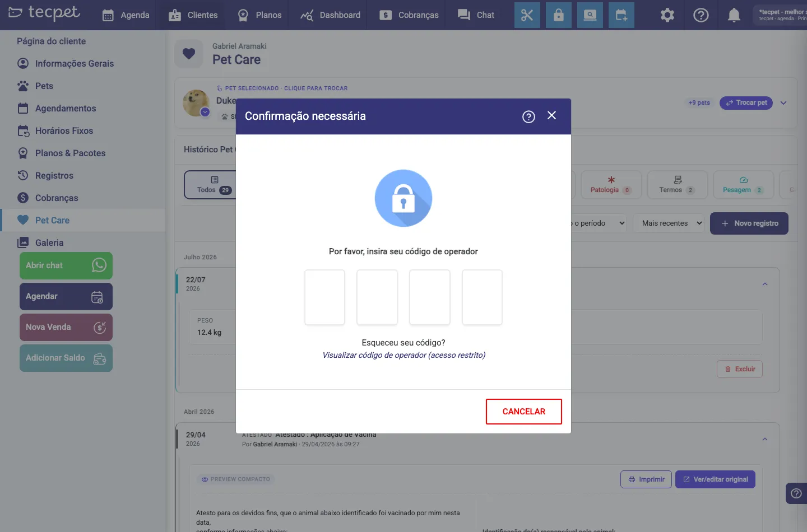Screen dimensions: 807x532
Task: Click the first operator code digit box
Action: [324, 297]
